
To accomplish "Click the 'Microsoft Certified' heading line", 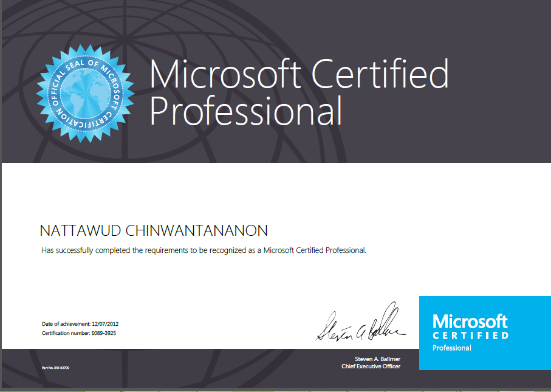I will click(299, 74).
